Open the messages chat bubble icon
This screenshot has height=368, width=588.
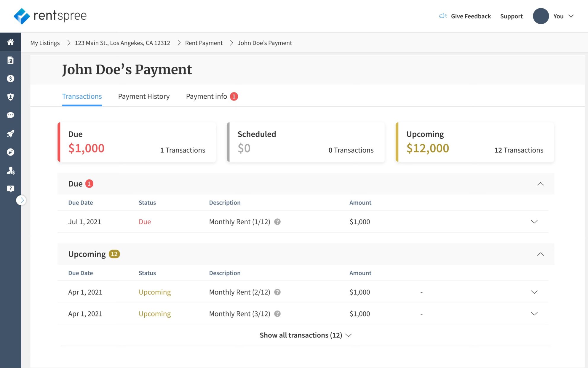pyautogui.click(x=11, y=115)
